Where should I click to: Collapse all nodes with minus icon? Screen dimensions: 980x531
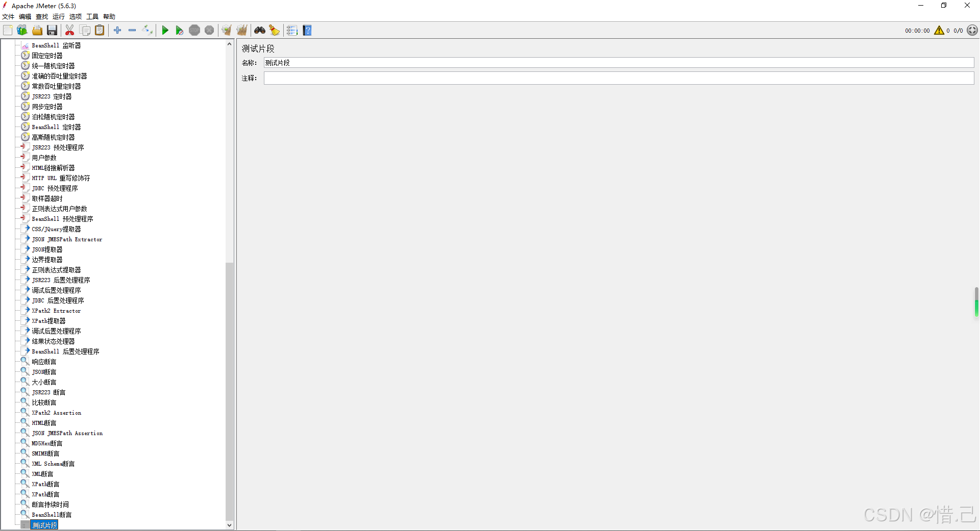click(x=132, y=31)
